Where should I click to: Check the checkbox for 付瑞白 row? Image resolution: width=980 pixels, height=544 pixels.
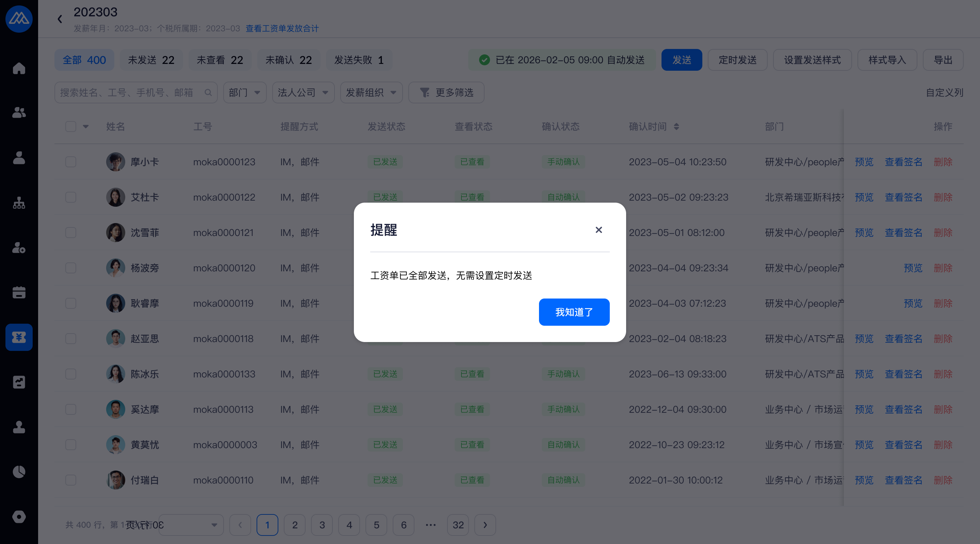point(71,480)
